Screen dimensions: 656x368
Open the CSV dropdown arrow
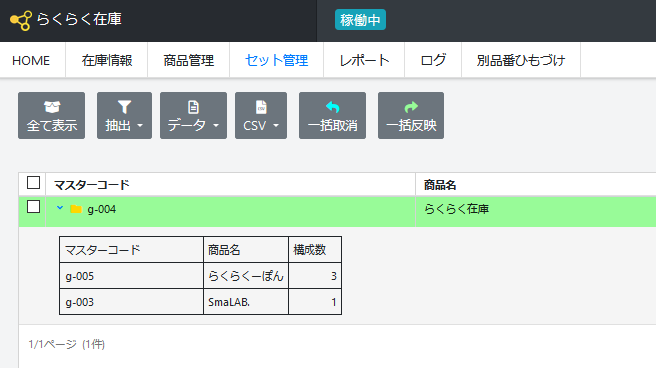click(x=276, y=125)
